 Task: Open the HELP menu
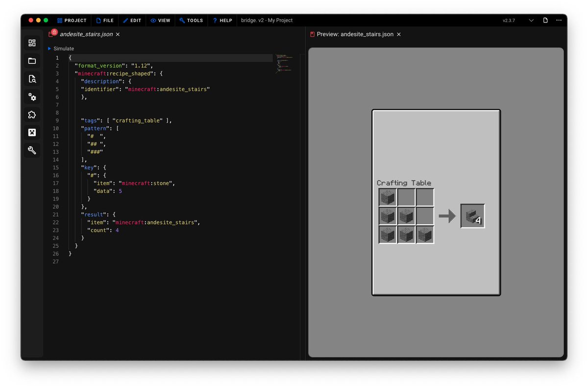click(x=222, y=21)
